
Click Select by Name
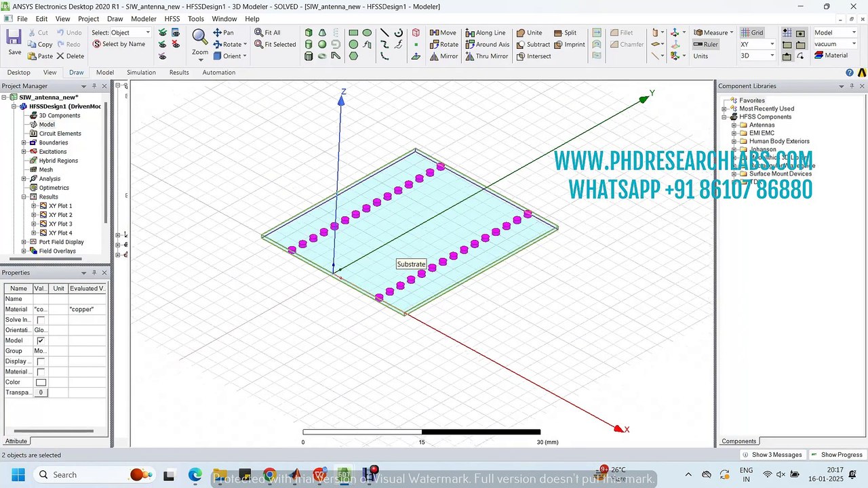coord(119,44)
